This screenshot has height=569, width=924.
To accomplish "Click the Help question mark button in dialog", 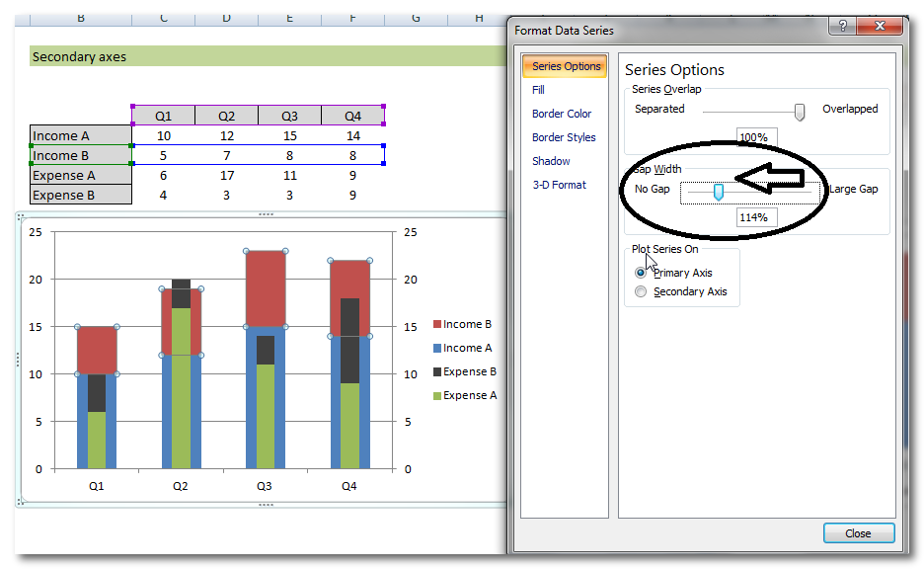I will point(842,27).
